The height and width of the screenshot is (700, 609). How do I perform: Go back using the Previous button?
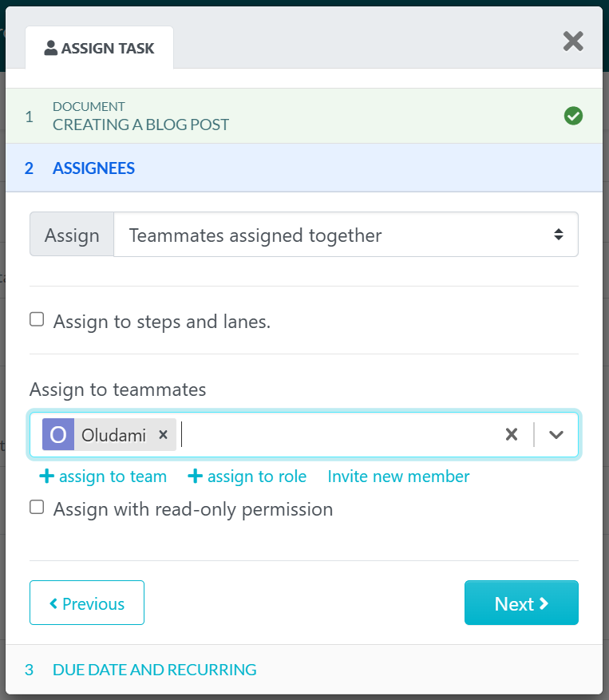pyautogui.click(x=86, y=603)
